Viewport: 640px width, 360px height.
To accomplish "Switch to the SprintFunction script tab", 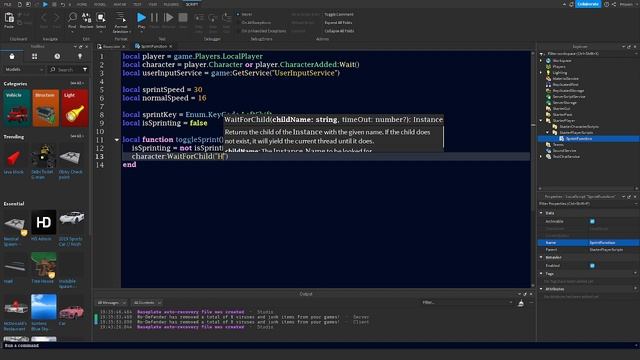I will tap(154, 46).
